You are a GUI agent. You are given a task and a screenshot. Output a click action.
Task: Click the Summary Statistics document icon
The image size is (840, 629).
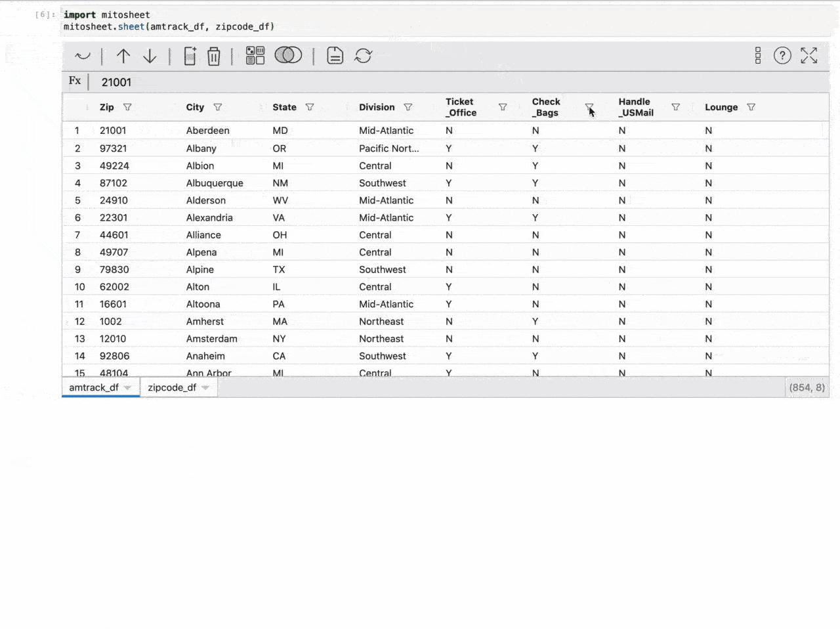(335, 56)
